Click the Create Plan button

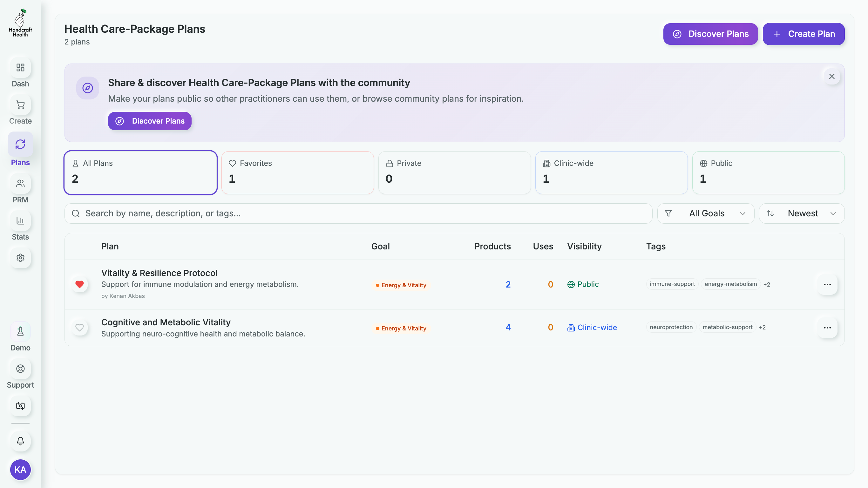click(x=804, y=34)
